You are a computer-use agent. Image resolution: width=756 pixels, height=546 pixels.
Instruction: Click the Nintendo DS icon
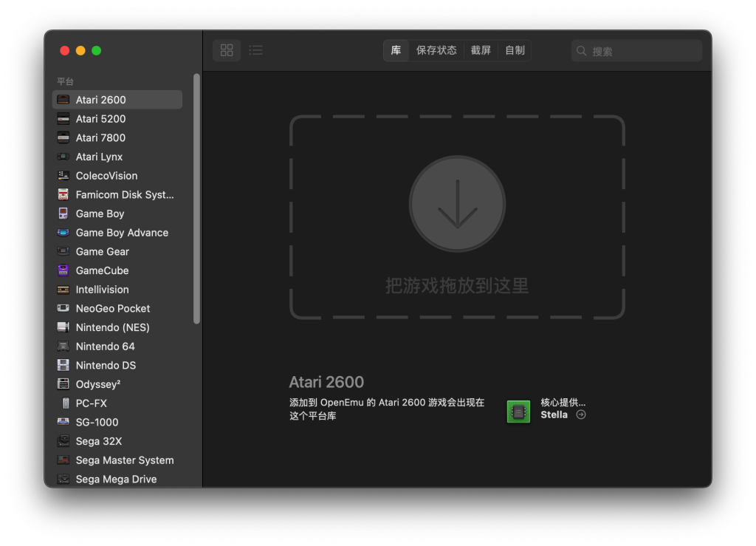click(63, 365)
